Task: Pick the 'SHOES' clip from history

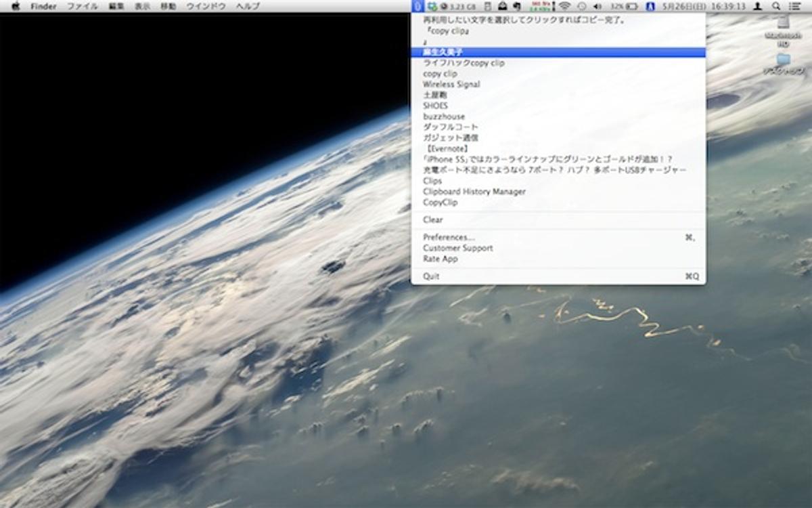Action: (x=435, y=106)
